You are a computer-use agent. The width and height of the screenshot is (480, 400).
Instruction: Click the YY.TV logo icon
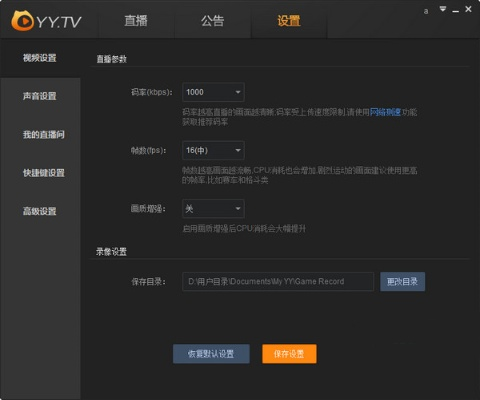click(x=23, y=21)
